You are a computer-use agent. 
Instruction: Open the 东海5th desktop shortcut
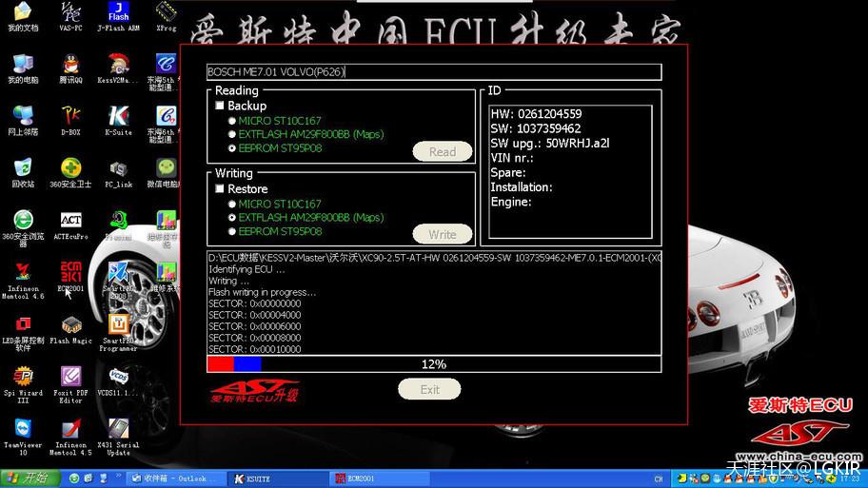[165, 72]
